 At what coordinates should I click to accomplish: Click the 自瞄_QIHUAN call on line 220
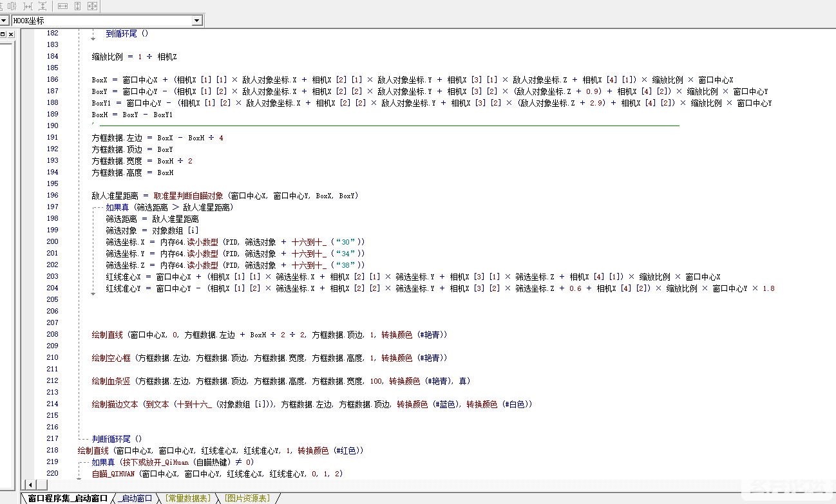(113, 474)
